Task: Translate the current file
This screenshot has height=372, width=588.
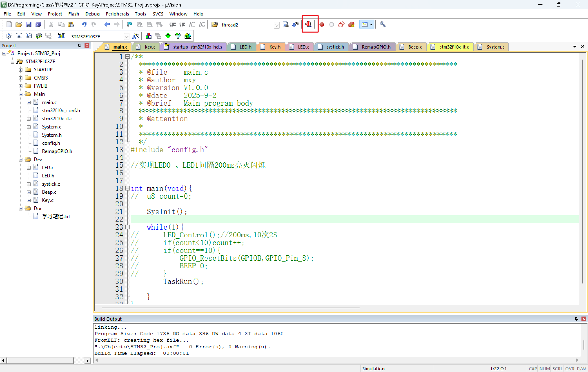Action: [x=9, y=36]
